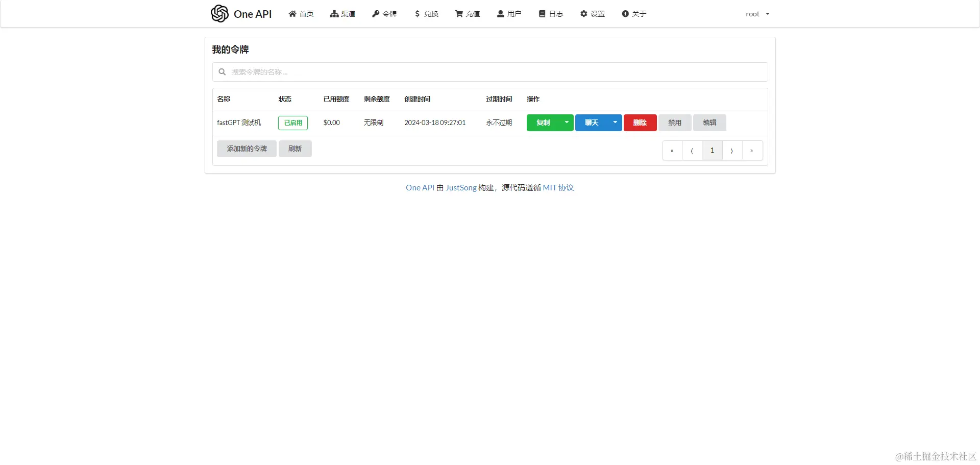
Task: Sort by 剩余额度 column header
Action: [377, 99]
